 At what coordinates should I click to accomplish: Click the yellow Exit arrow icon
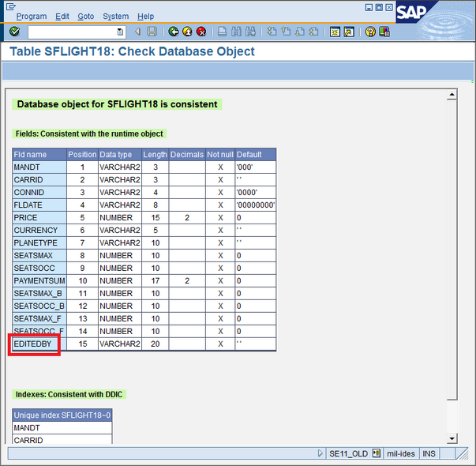point(187,32)
